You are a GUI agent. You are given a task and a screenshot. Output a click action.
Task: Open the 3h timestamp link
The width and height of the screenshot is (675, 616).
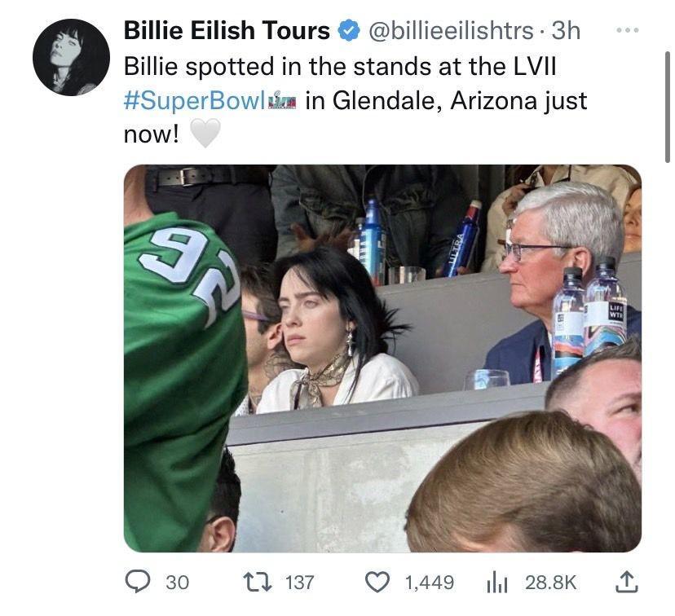point(566,31)
